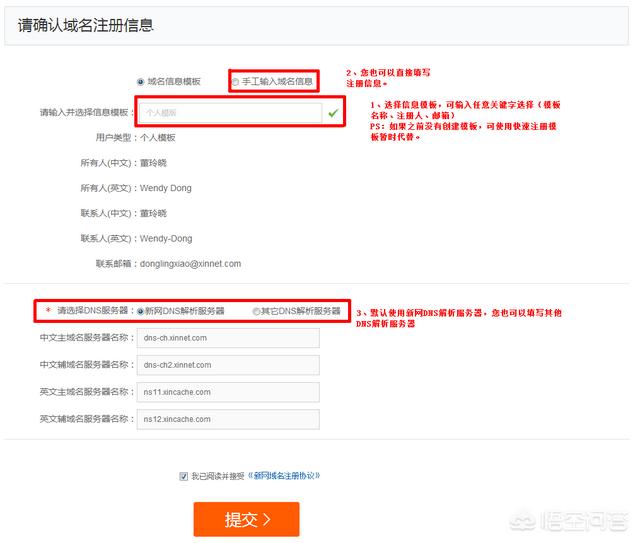Choose 新网DNS解析服务器 radio button
The width and height of the screenshot is (640, 543).
coord(140,312)
